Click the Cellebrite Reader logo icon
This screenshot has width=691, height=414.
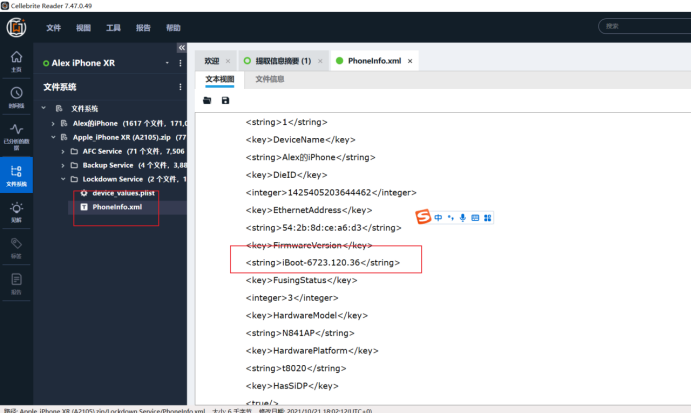(x=16, y=27)
